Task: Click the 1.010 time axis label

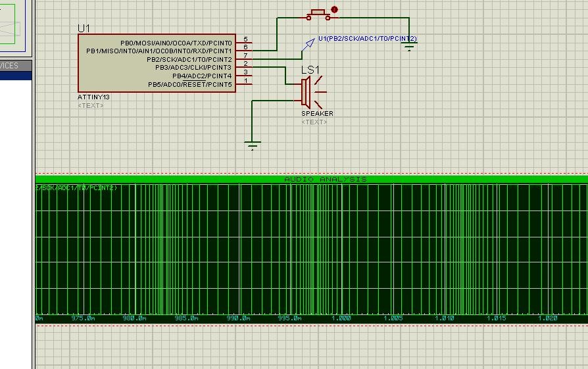Action: coord(445,318)
